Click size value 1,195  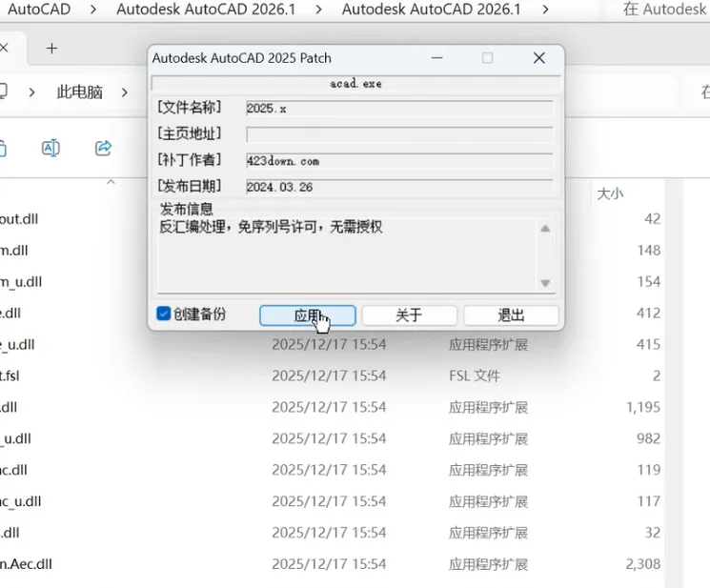click(643, 407)
